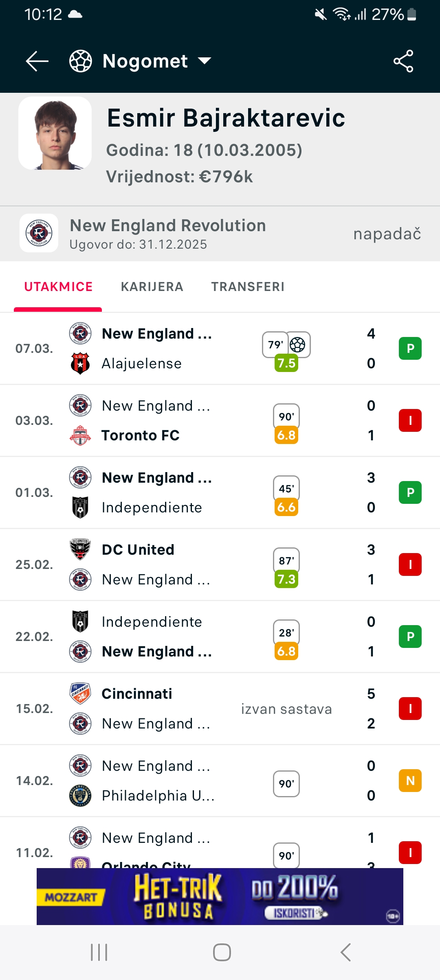Tap the Alajuelense team crest
This screenshot has height=980, width=440.
[x=80, y=363]
